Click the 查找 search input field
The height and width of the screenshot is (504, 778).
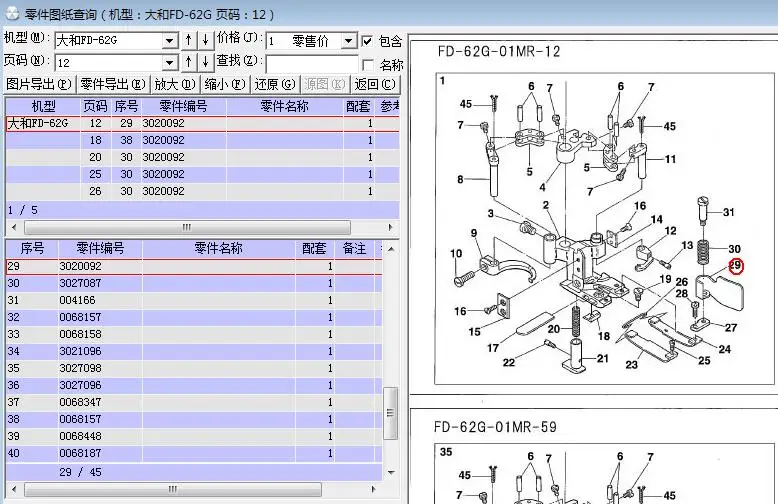point(312,64)
